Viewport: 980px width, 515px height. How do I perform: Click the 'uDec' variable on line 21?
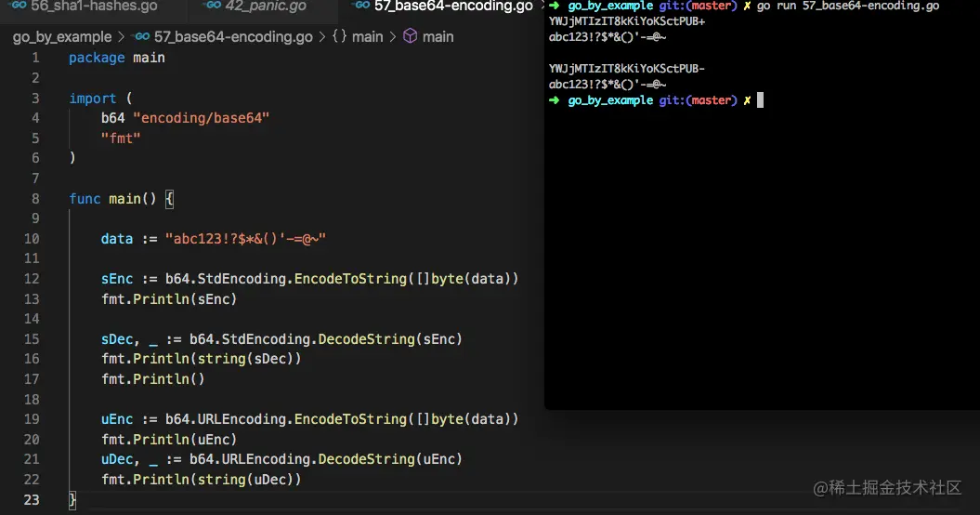click(x=117, y=459)
